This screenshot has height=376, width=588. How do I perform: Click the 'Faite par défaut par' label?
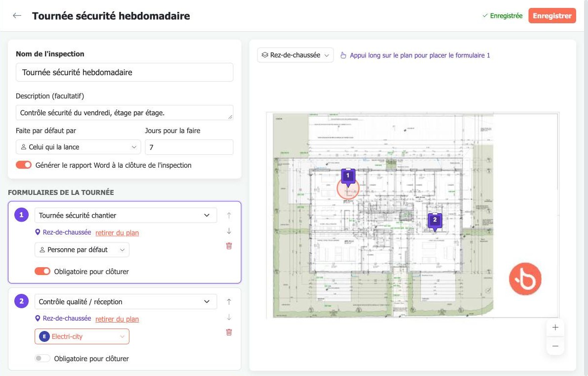(46, 131)
